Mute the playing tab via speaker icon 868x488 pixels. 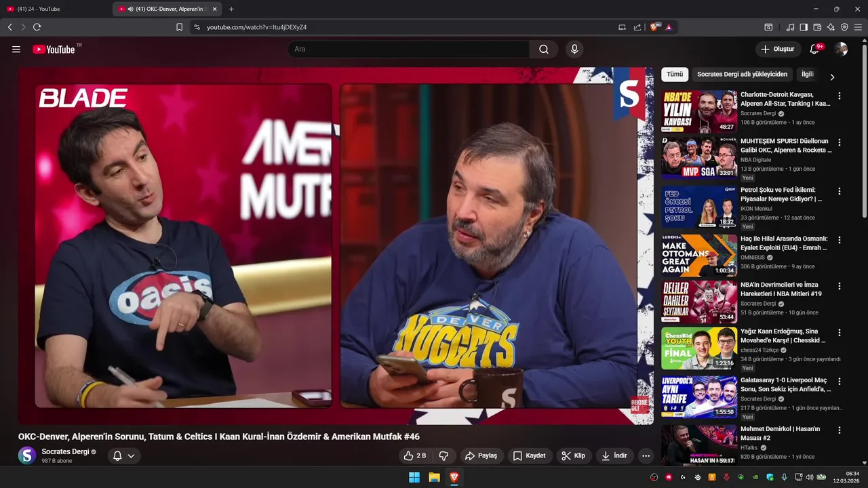point(130,9)
